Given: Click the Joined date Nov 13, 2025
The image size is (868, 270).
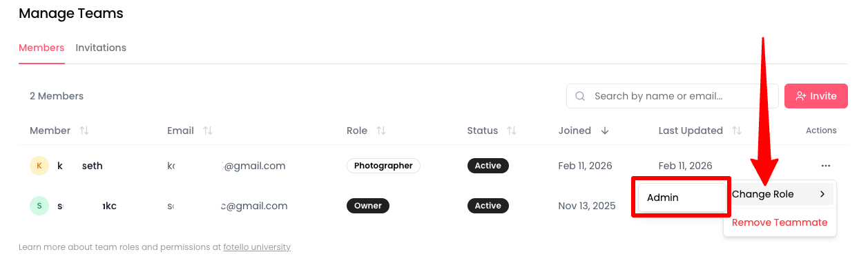Looking at the screenshot, I should click(x=587, y=206).
